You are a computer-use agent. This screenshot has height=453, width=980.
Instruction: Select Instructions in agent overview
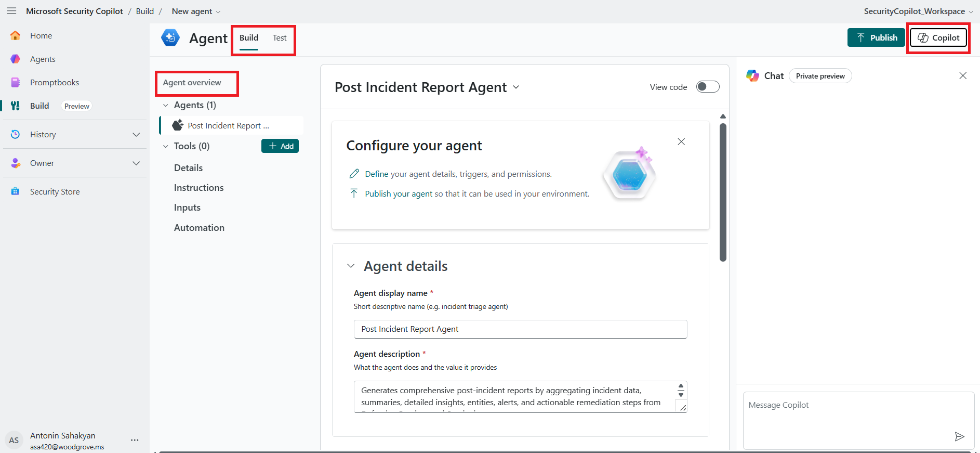[x=198, y=188]
